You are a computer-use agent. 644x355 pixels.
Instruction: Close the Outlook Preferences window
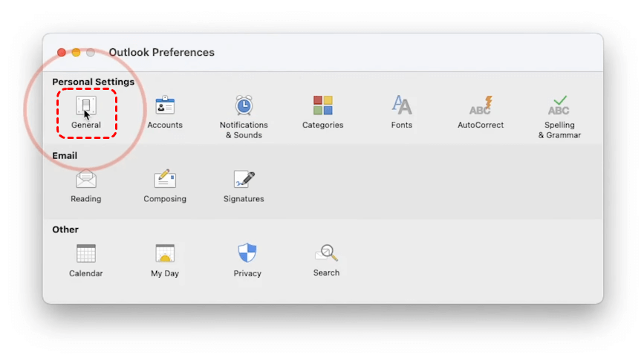(62, 53)
